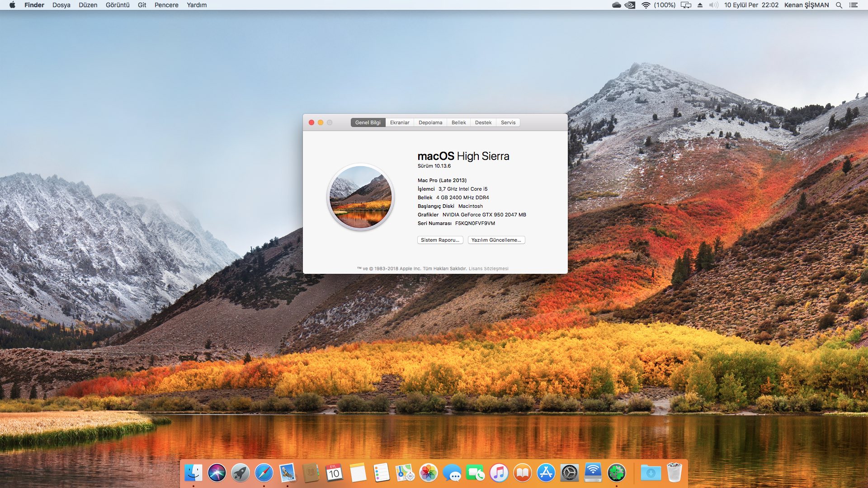Screen dimensions: 868x488
Task: Launch iTunes from the dock
Action: click(499, 473)
